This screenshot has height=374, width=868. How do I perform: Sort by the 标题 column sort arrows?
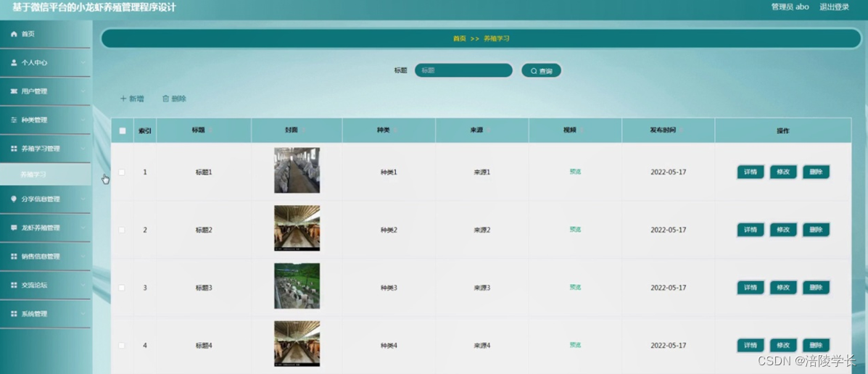[210, 130]
